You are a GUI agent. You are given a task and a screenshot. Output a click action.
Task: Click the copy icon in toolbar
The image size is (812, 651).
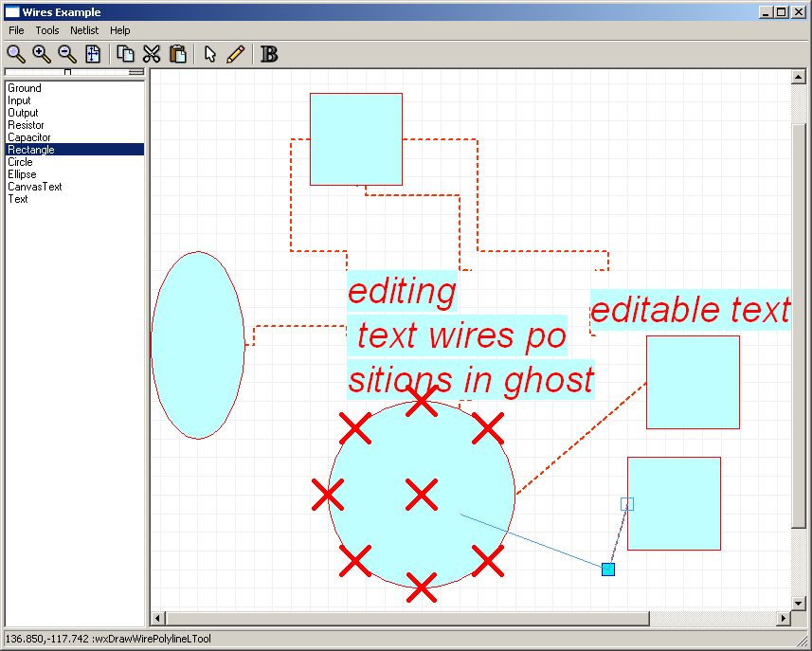[125, 54]
